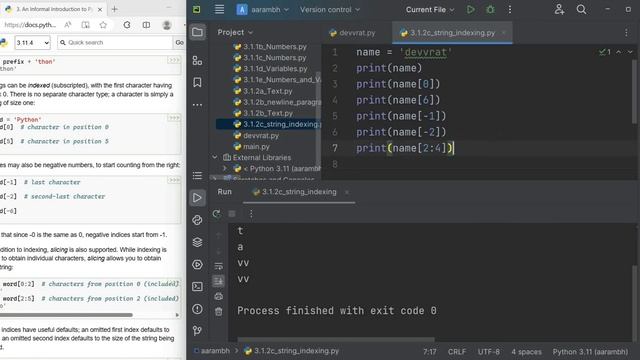Image resolution: width=640 pixels, height=360 pixels.
Task: Show more tool windows ellipsis in left sidebar
Action: click(x=197, y=105)
